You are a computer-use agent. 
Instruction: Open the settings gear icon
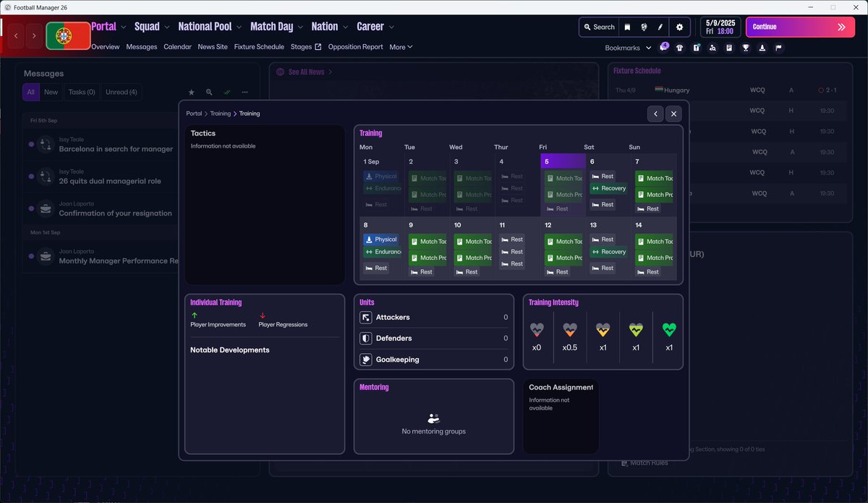[x=679, y=27]
